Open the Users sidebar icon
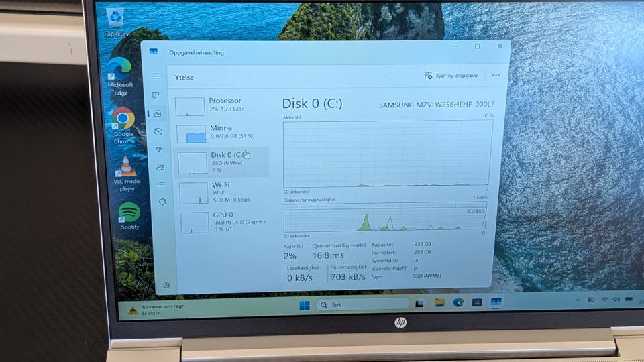The image size is (644, 362). point(160,167)
